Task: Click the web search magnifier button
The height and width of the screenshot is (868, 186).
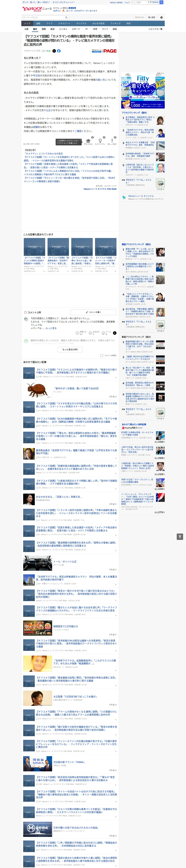Action: 161,2
